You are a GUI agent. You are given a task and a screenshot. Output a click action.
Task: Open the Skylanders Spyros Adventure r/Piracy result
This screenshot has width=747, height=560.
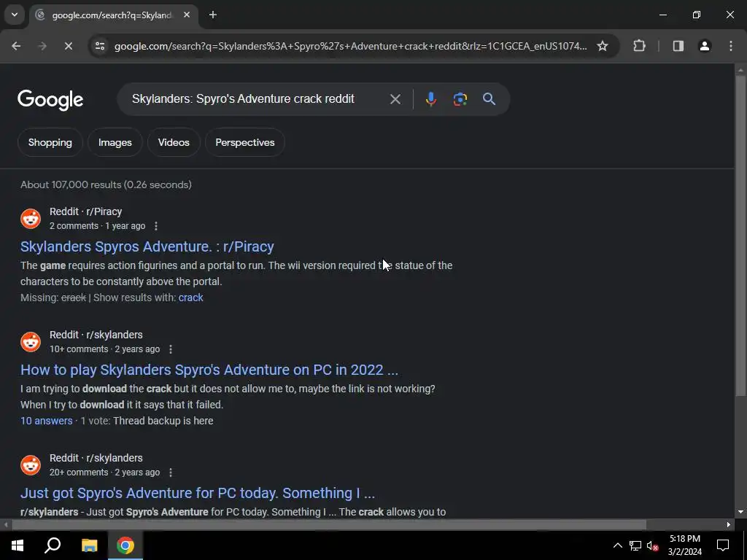click(147, 246)
